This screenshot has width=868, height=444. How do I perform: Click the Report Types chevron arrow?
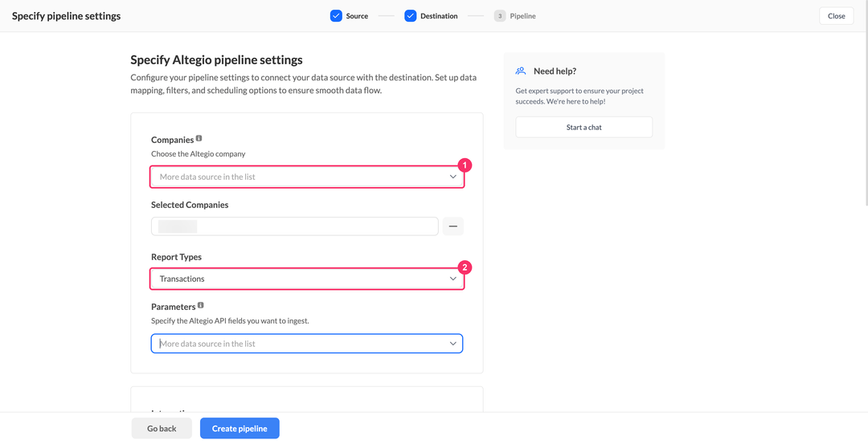pos(452,279)
